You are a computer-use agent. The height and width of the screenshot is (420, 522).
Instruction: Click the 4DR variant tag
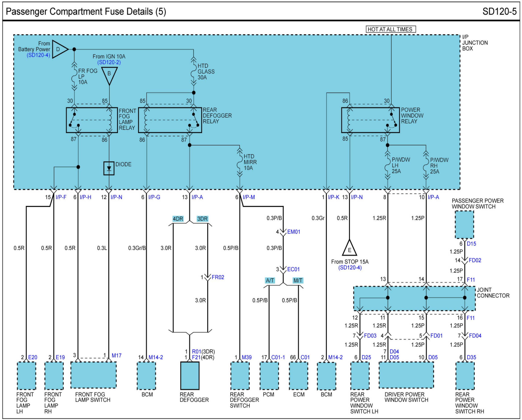pyautogui.click(x=178, y=219)
